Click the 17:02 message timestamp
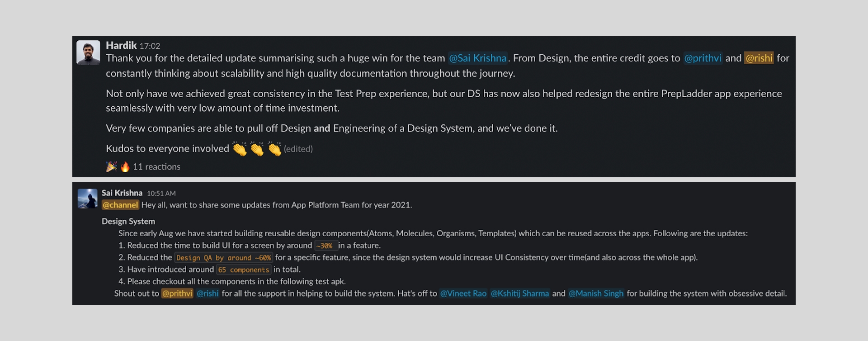Screen dimensions: 868x341 [x=150, y=46]
